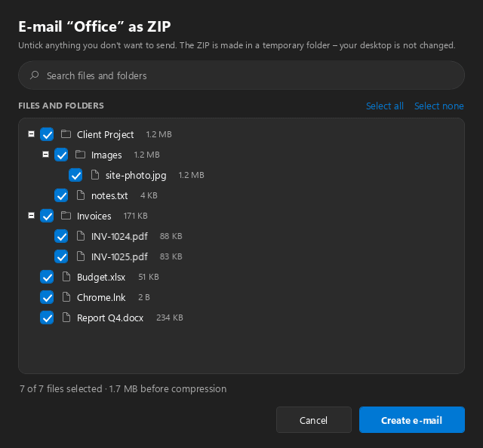Select the Report Q4.docx file name

tap(110, 318)
